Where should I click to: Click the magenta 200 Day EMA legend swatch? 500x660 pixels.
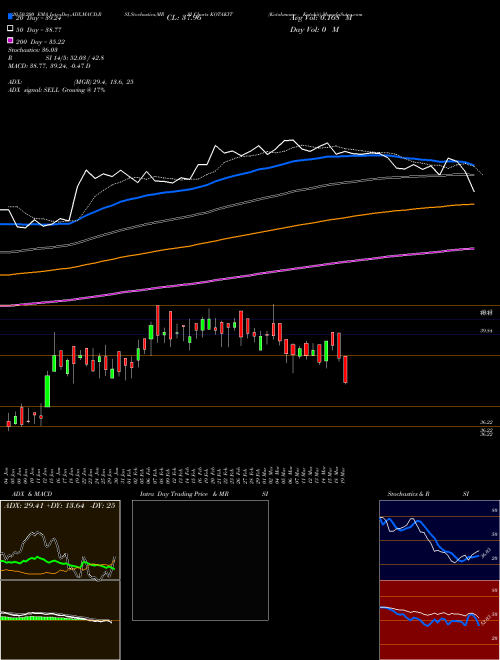11,40
